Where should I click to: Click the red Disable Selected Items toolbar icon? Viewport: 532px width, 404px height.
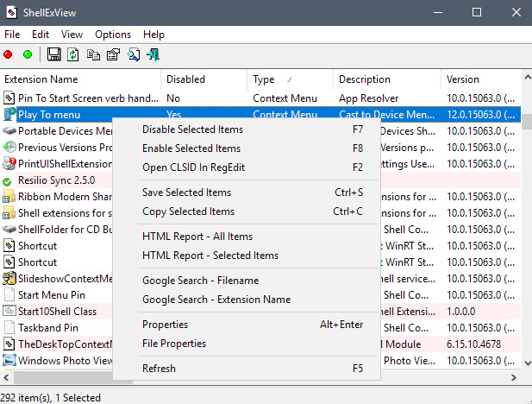tap(8, 54)
